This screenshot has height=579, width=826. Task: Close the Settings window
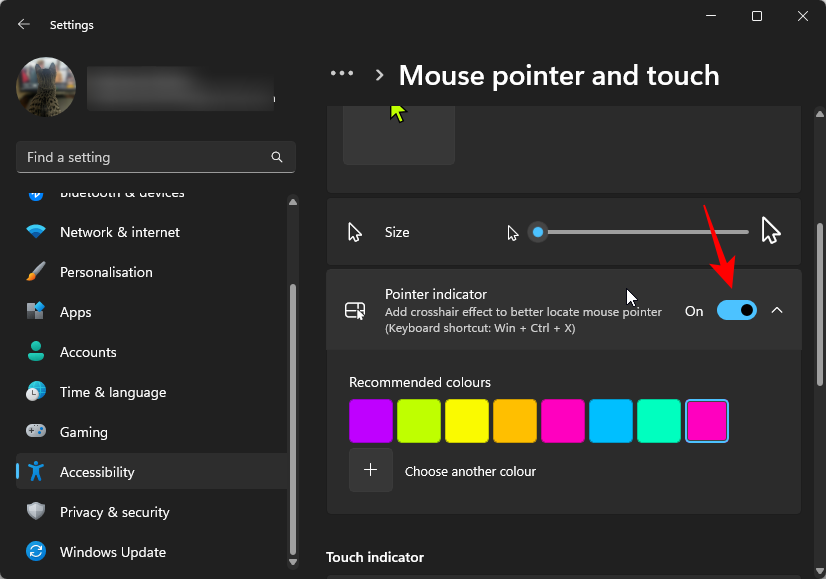[802, 16]
